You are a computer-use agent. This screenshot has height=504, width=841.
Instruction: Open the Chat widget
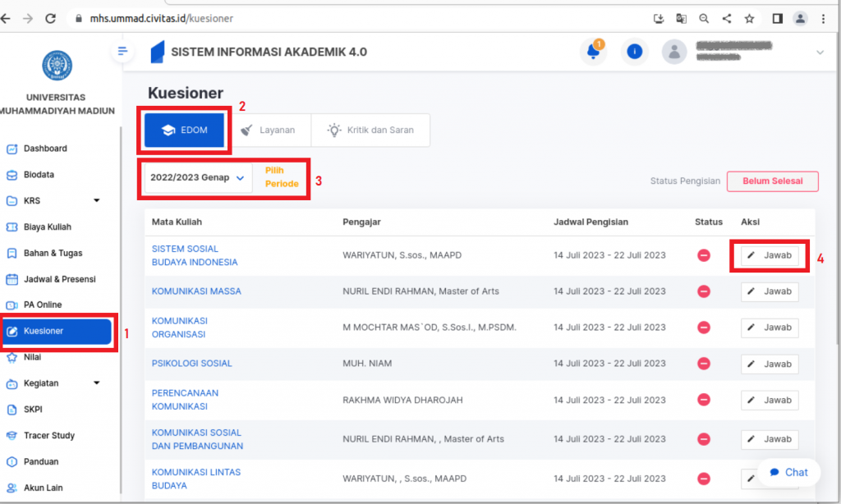tap(788, 472)
